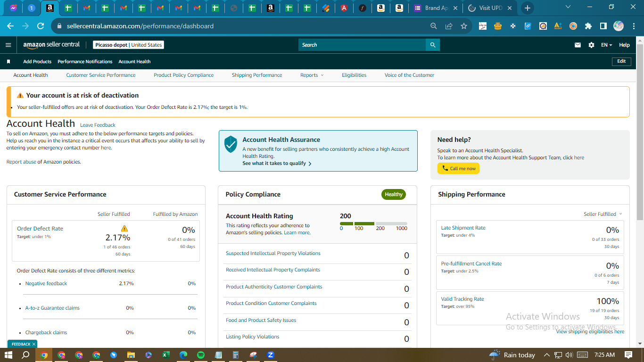Click Add Products in the nav bar
644x362 pixels.
coord(37,61)
